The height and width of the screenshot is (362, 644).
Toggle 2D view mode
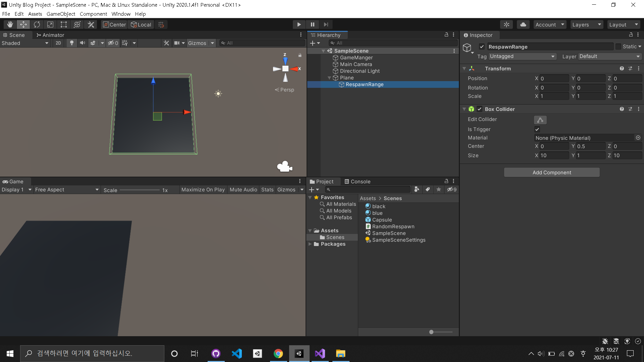58,43
